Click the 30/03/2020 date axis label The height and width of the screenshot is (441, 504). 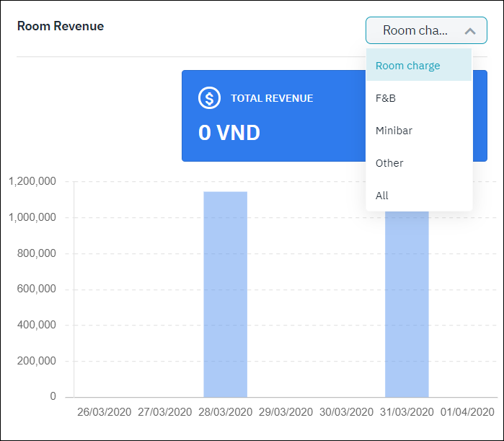pyautogui.click(x=346, y=412)
